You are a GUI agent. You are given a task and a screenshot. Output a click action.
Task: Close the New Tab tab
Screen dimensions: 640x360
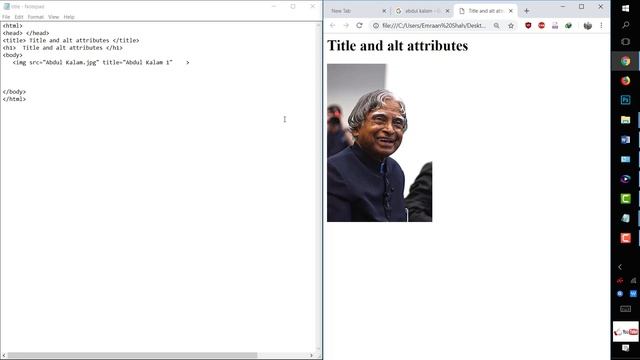(384, 11)
